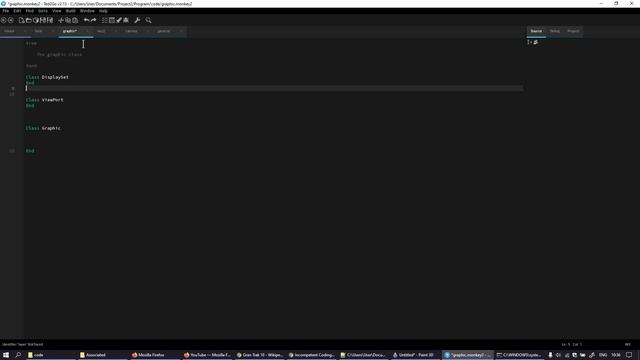
Task: Click the checkmark toolbar icon
Action: 119,20
